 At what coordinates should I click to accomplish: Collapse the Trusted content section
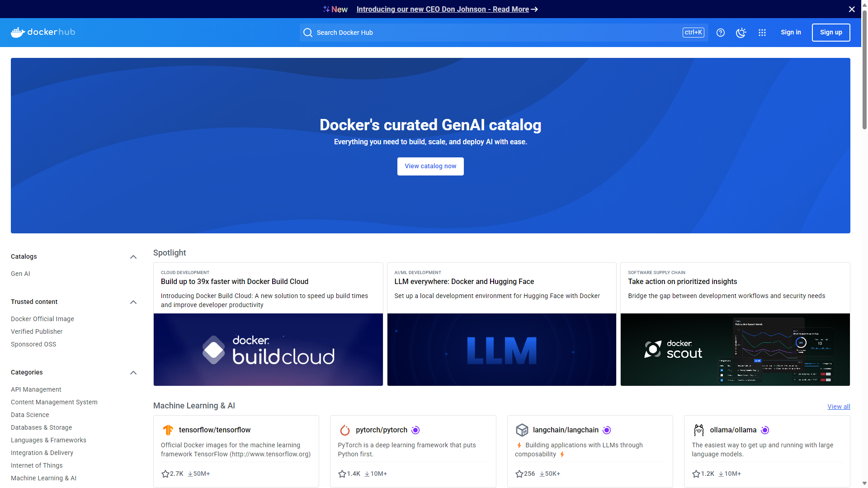[133, 302]
